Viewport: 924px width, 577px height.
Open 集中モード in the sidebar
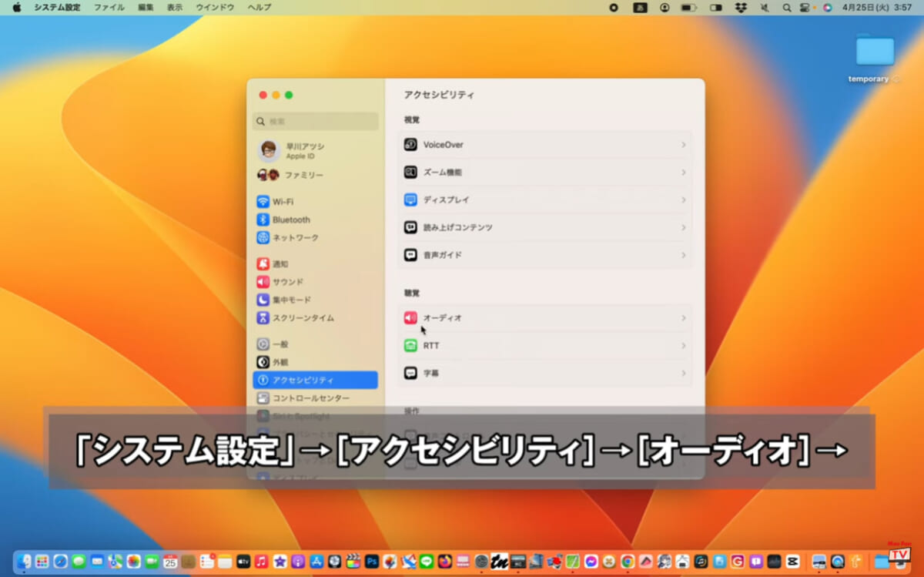point(316,300)
